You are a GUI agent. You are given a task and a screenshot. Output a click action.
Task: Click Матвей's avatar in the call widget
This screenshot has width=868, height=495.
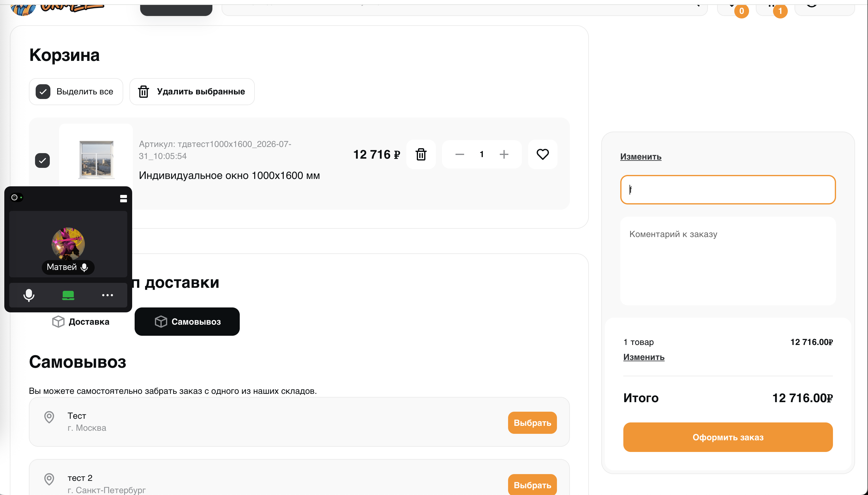point(68,244)
